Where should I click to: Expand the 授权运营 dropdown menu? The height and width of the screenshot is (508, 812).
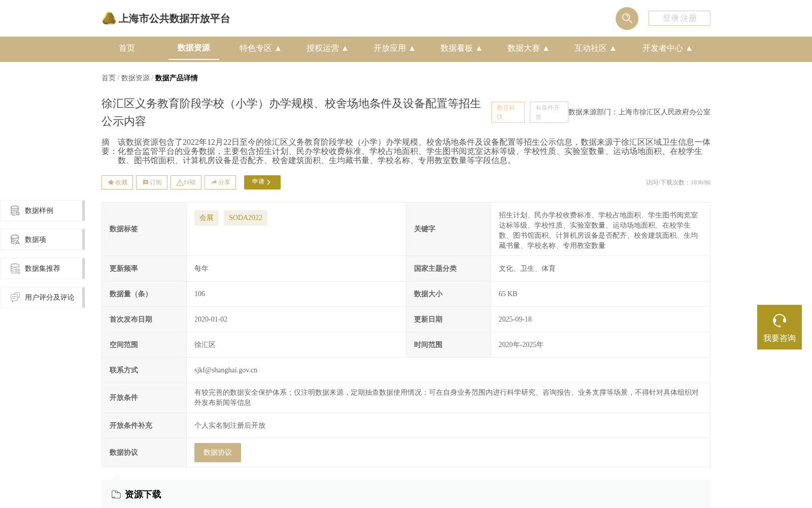327,48
